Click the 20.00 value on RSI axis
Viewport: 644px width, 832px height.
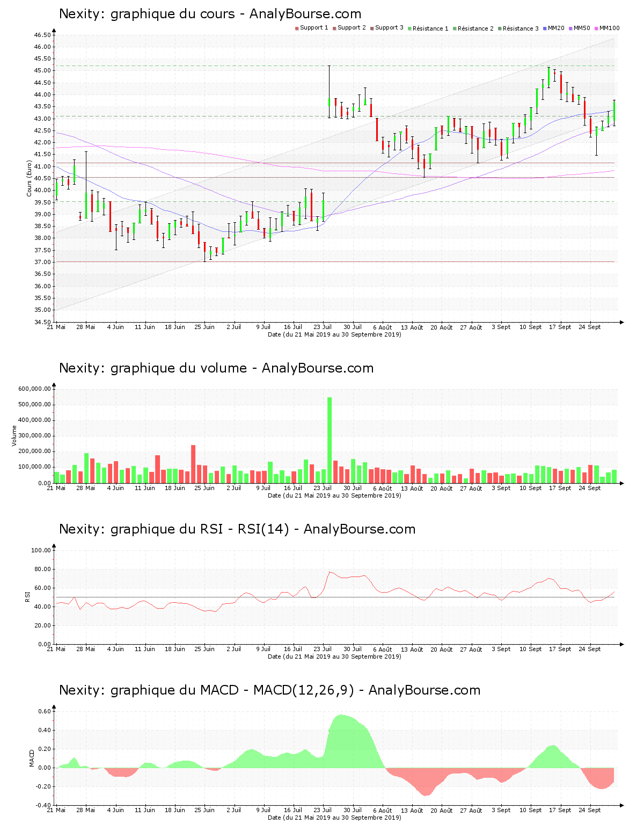click(x=42, y=625)
